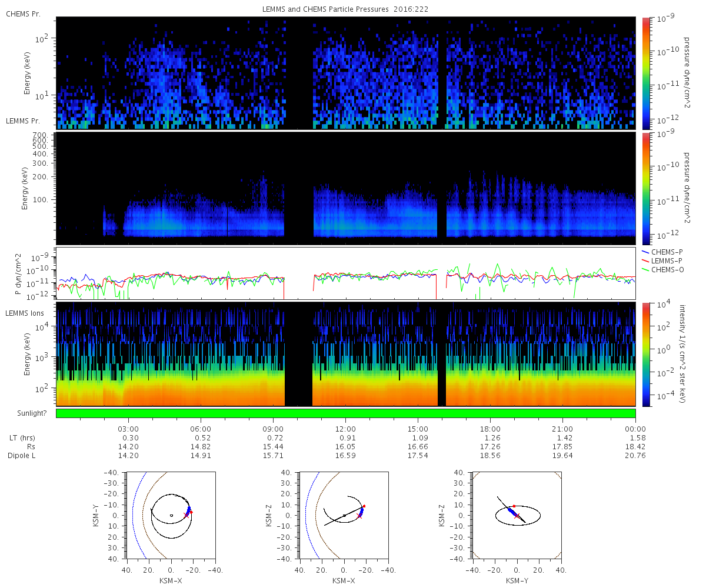Select the LT value 0.91
Viewport: 706px width, 588px height.
point(348,437)
